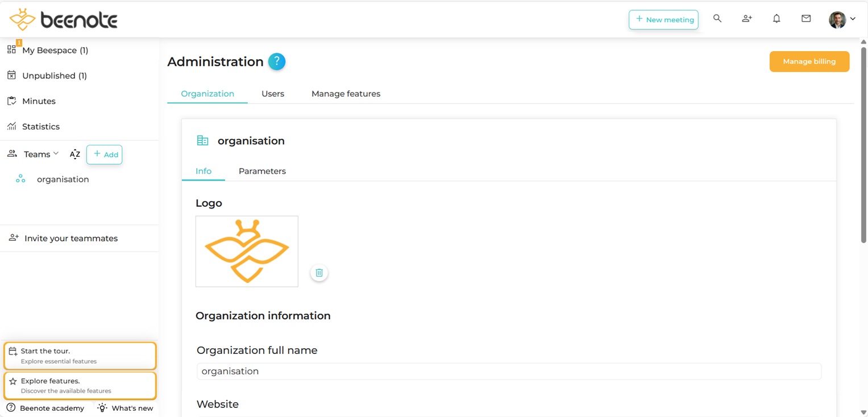Add a new team
868x417 pixels.
point(104,154)
